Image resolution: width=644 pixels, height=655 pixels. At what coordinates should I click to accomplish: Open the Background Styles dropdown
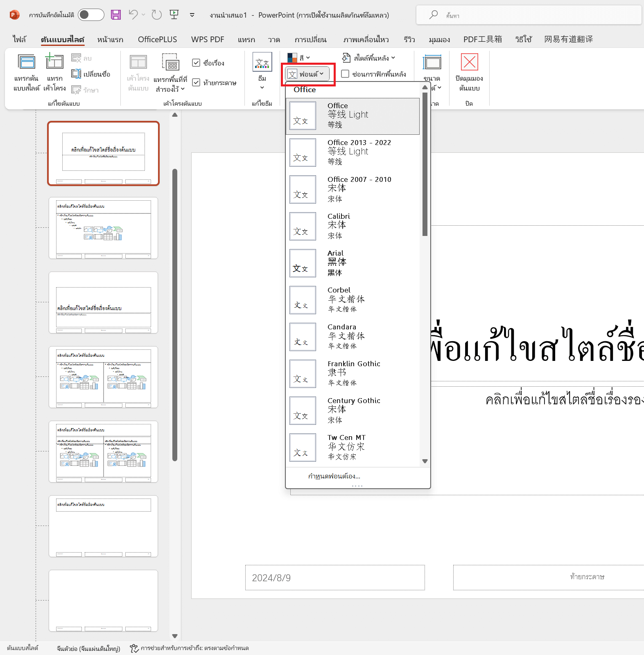click(368, 58)
